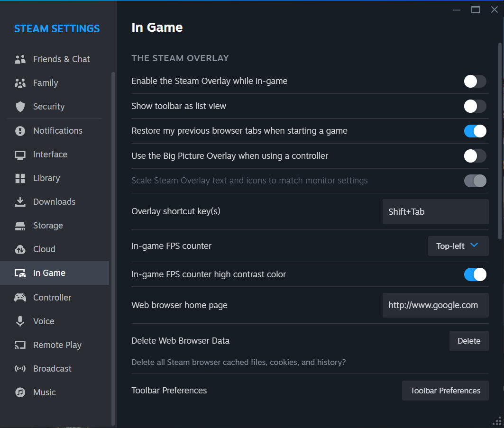
Task: Select Interface in the sidebar
Action: click(55, 155)
